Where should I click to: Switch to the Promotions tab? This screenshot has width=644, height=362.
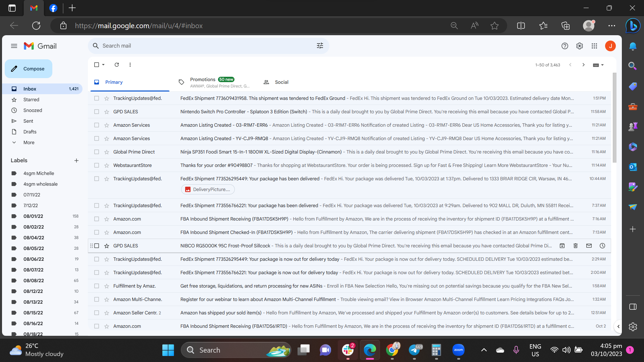tap(215, 82)
